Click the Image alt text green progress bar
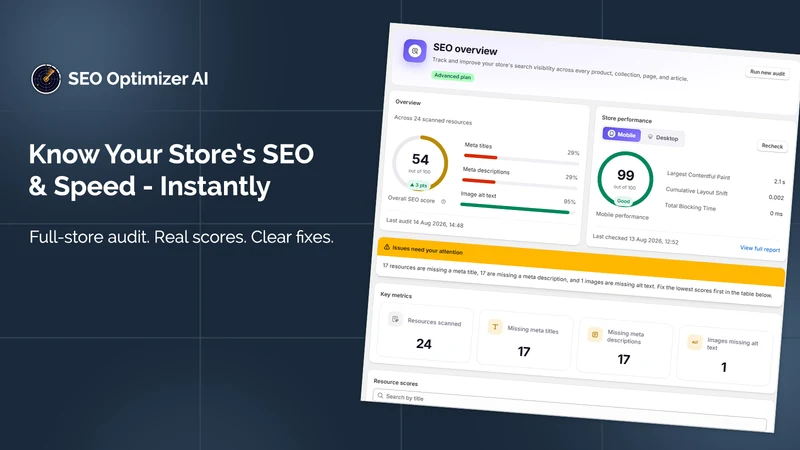This screenshot has width=800, height=450. (515, 208)
